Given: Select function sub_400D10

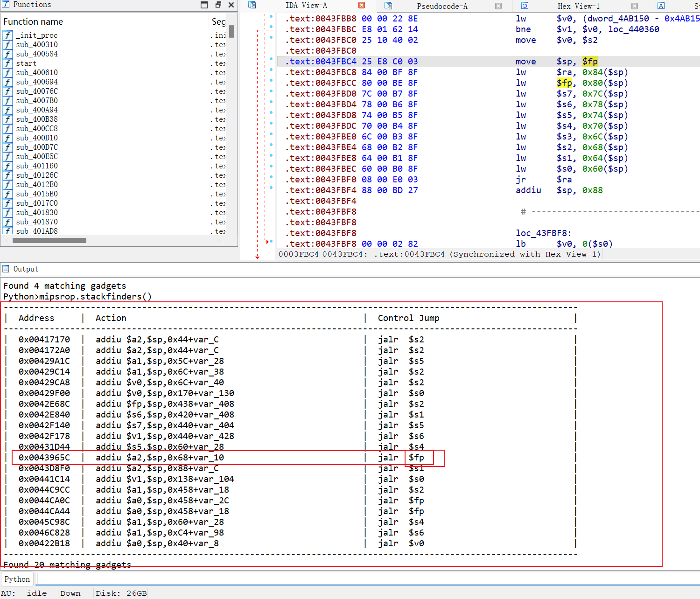Looking at the screenshot, I should [37, 138].
